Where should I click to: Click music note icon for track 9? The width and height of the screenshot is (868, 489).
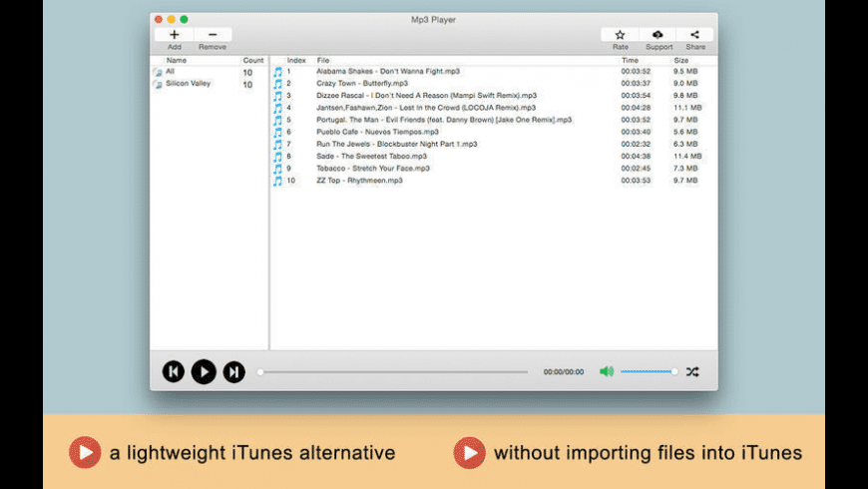click(278, 169)
